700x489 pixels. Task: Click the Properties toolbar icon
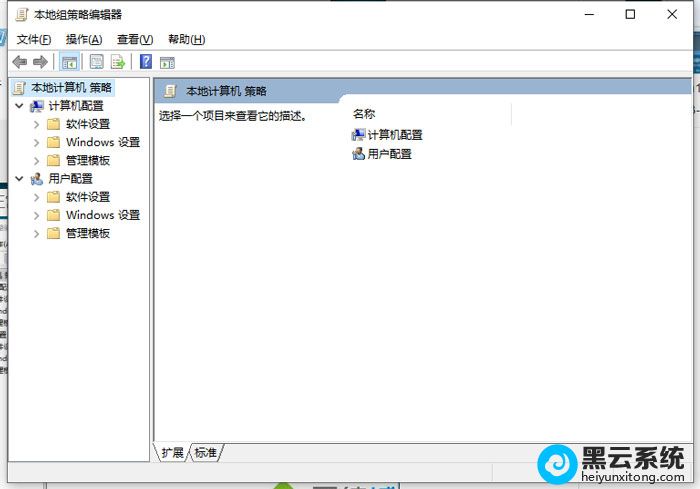(x=97, y=62)
